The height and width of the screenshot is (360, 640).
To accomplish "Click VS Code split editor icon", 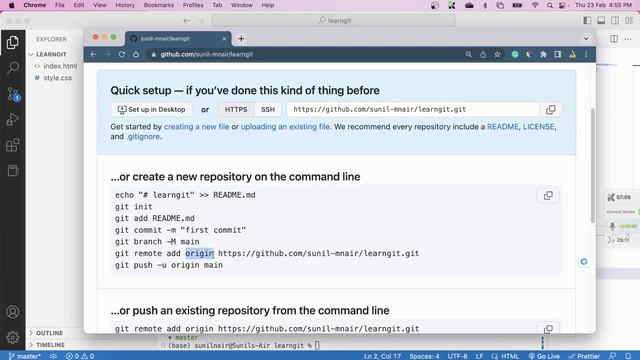I will click(614, 39).
